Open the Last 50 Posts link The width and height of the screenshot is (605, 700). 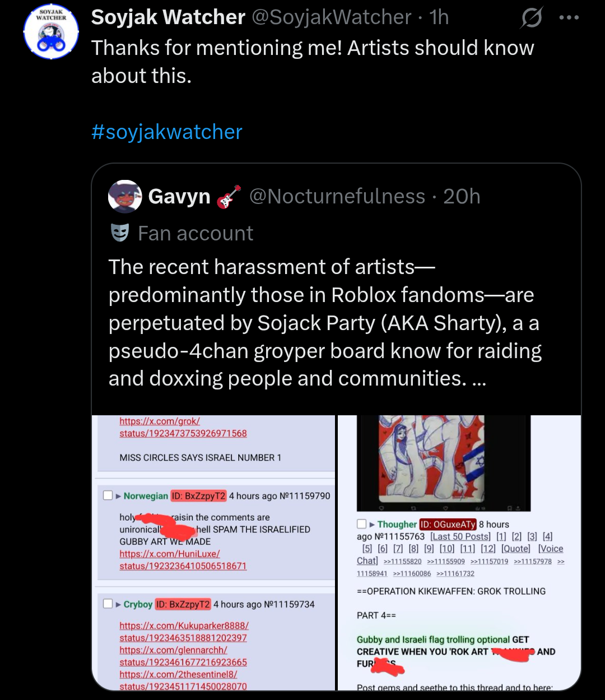pyautogui.click(x=460, y=536)
